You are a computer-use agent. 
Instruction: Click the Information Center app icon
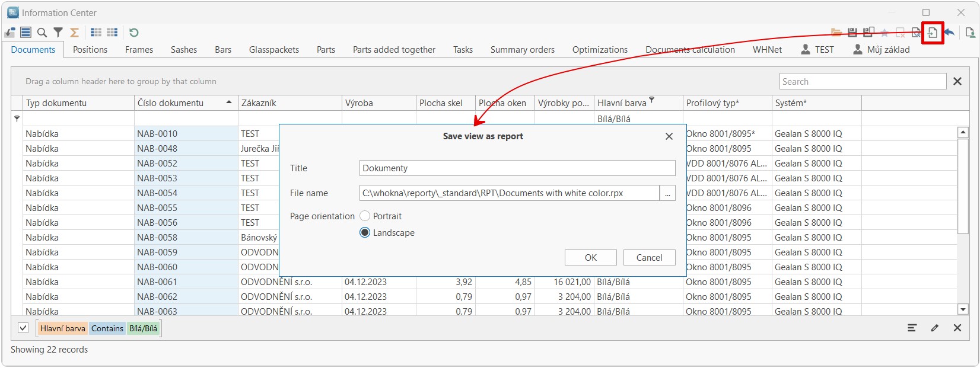pyautogui.click(x=13, y=12)
